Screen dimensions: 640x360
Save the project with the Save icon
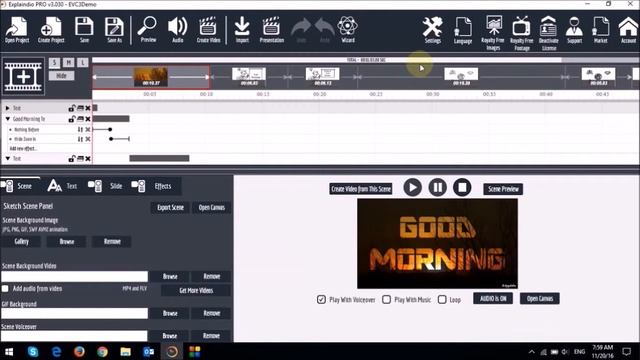(x=84, y=29)
